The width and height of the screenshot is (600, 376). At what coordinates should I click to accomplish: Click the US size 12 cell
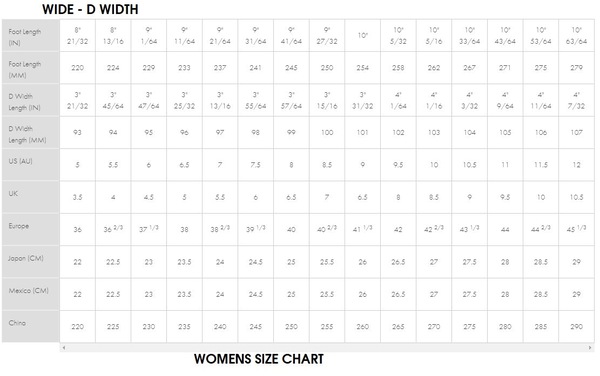[576, 165]
